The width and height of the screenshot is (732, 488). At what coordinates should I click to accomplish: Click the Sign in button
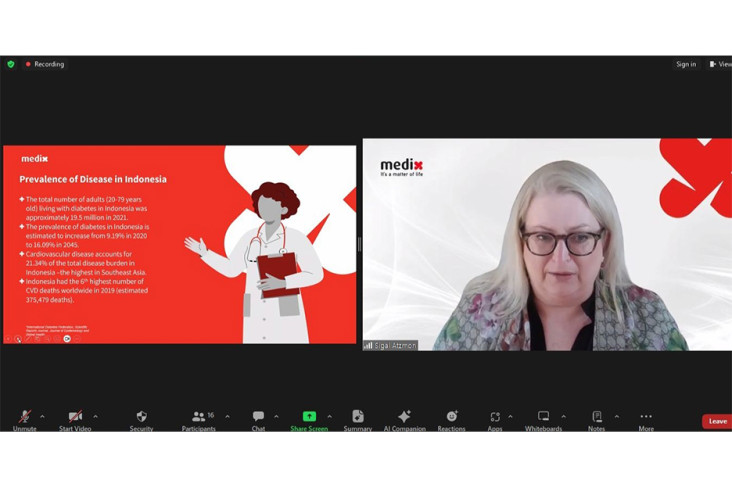(686, 64)
